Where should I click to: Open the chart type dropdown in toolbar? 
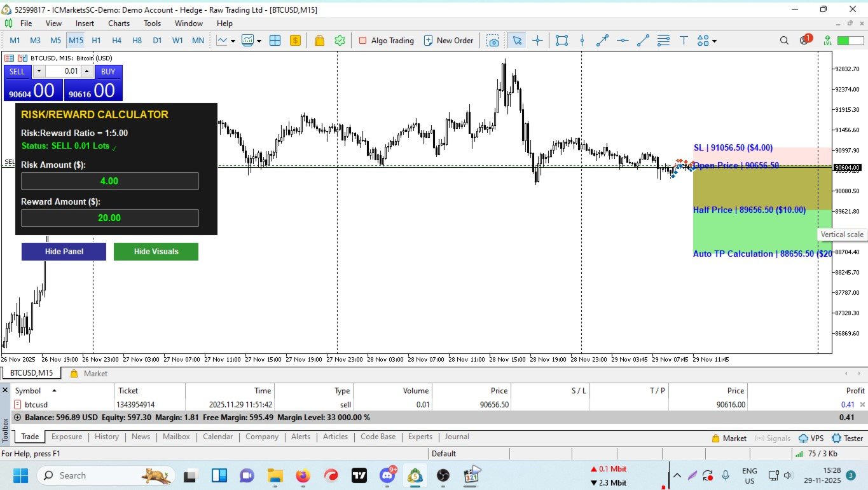click(x=226, y=41)
